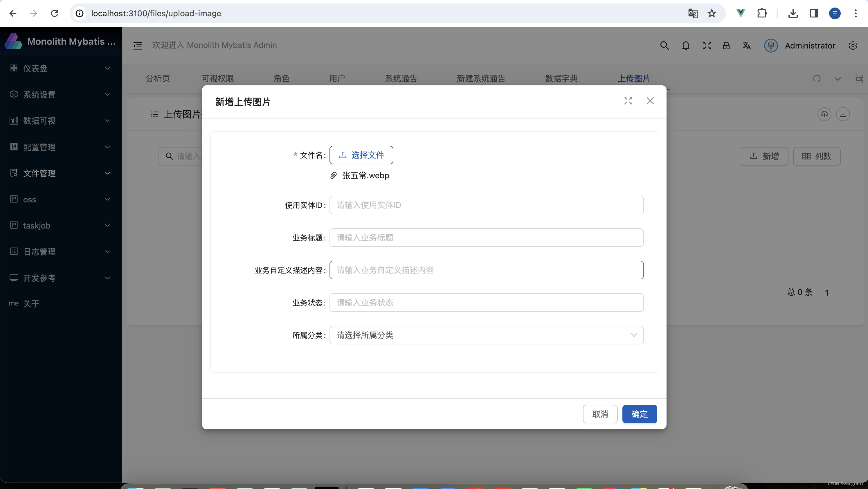The width and height of the screenshot is (868, 489).
Task: Expand the 文件管理 sidebar section
Action: tap(40, 173)
